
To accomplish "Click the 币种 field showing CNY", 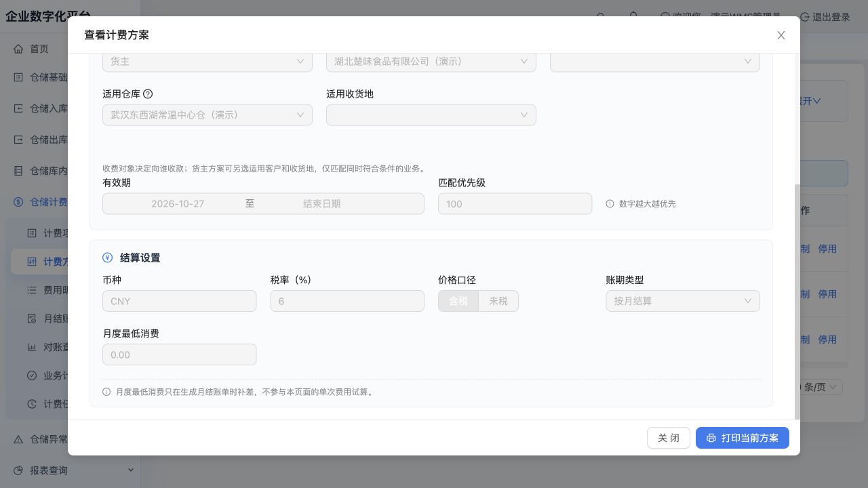I will tap(180, 301).
